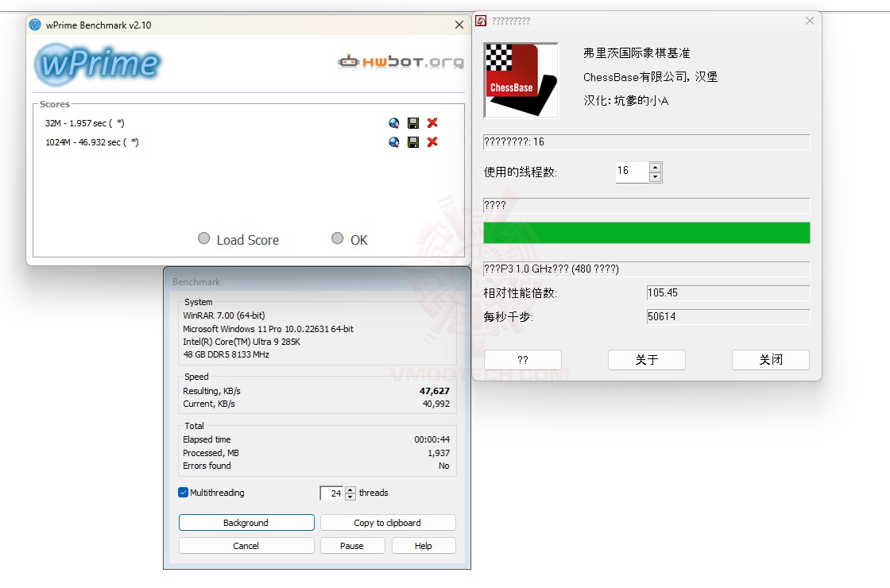
Task: Click the Fritz Chess window title icon
Action: 481,21
